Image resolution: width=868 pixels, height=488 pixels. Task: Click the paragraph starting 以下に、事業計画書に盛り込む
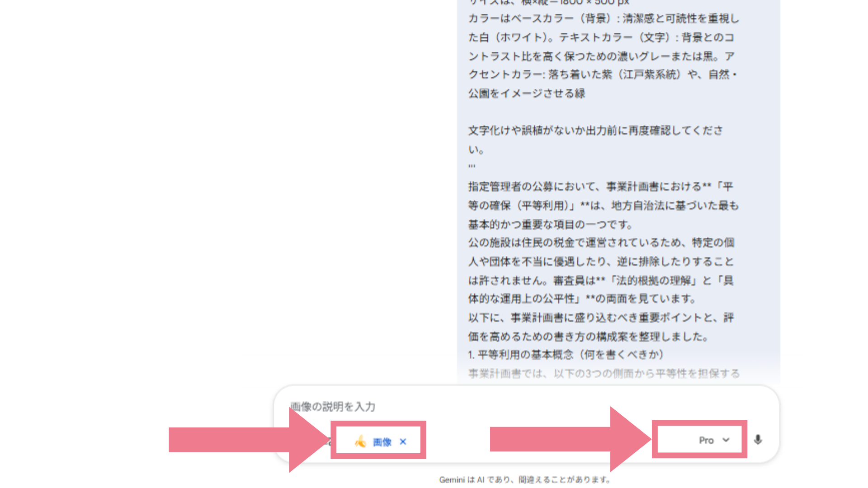pos(601,318)
